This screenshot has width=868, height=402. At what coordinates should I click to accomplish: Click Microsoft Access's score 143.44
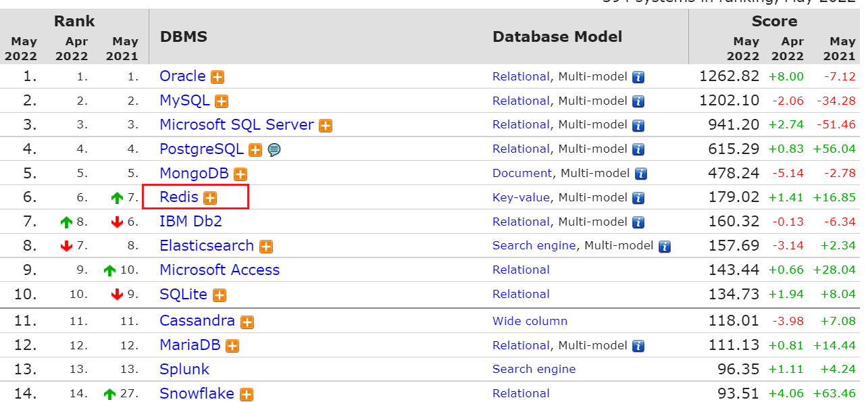click(x=734, y=270)
